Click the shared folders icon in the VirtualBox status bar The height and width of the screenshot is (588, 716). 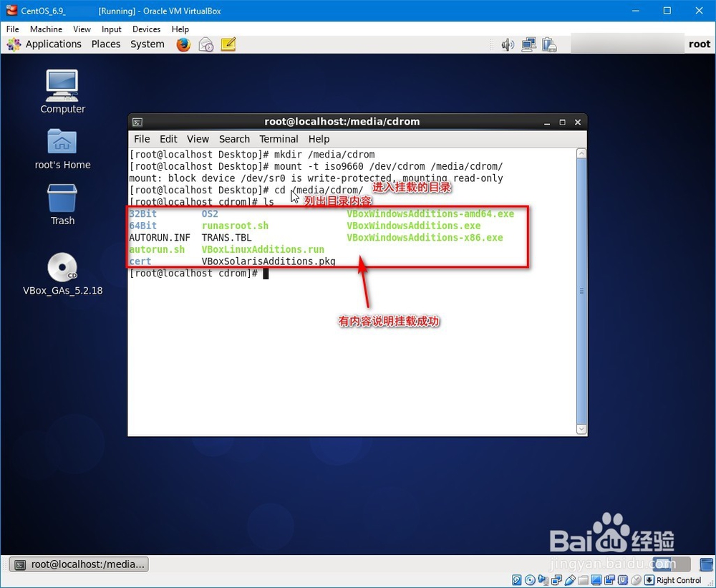click(583, 580)
